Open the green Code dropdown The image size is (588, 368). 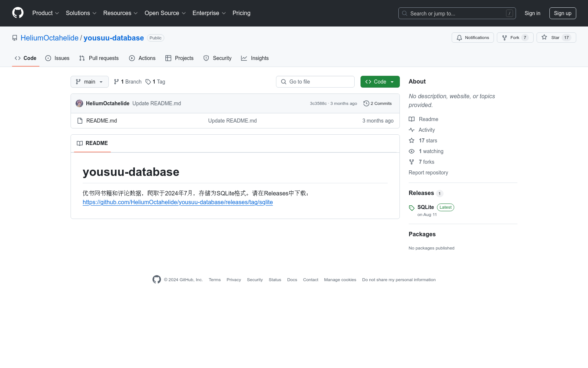380,82
